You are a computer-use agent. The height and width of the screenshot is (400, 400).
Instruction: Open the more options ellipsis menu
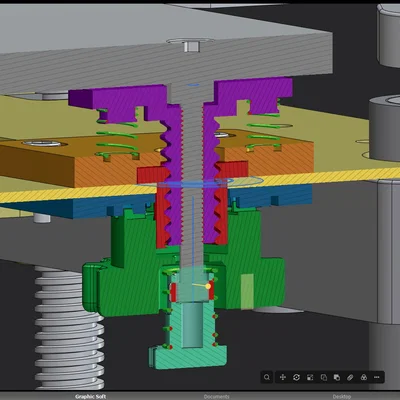(377, 377)
